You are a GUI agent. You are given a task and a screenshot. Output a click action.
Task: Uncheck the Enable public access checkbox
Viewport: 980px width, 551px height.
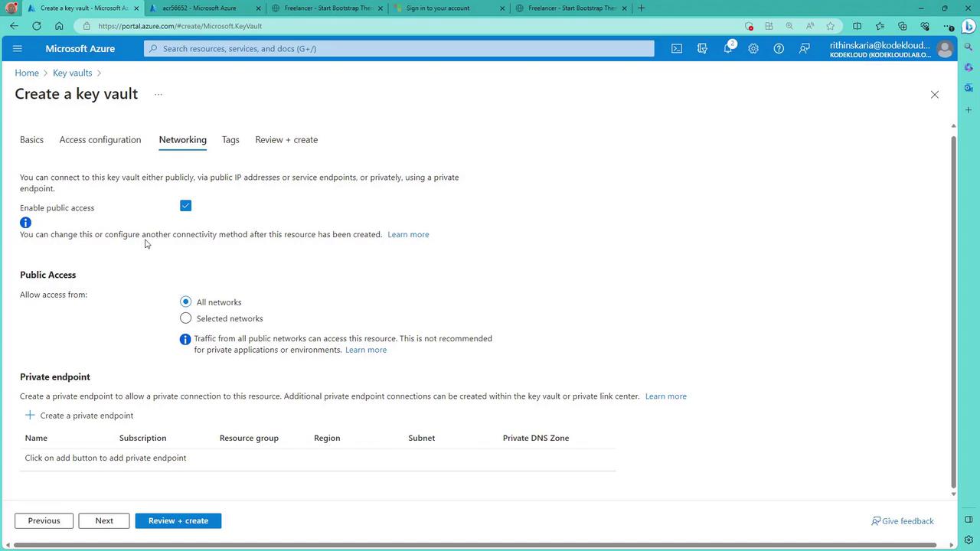pyautogui.click(x=185, y=206)
